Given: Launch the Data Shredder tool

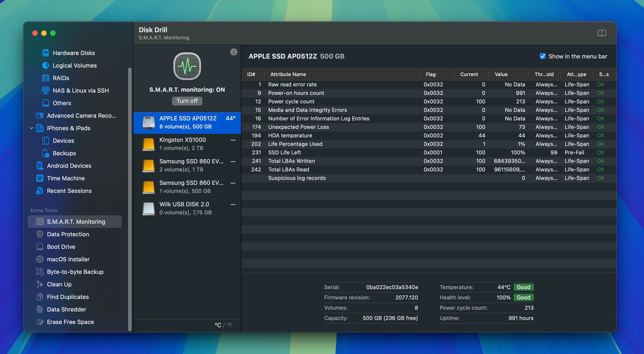Looking at the screenshot, I should tap(67, 309).
